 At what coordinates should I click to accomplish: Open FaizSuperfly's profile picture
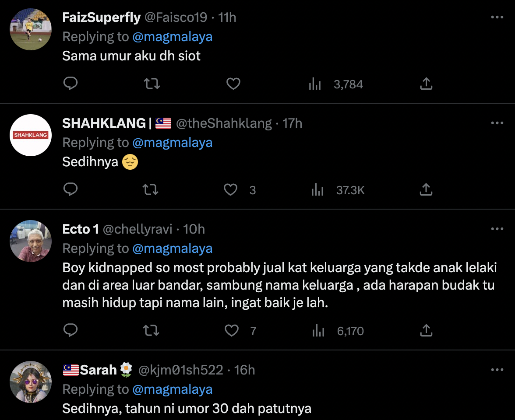click(31, 29)
